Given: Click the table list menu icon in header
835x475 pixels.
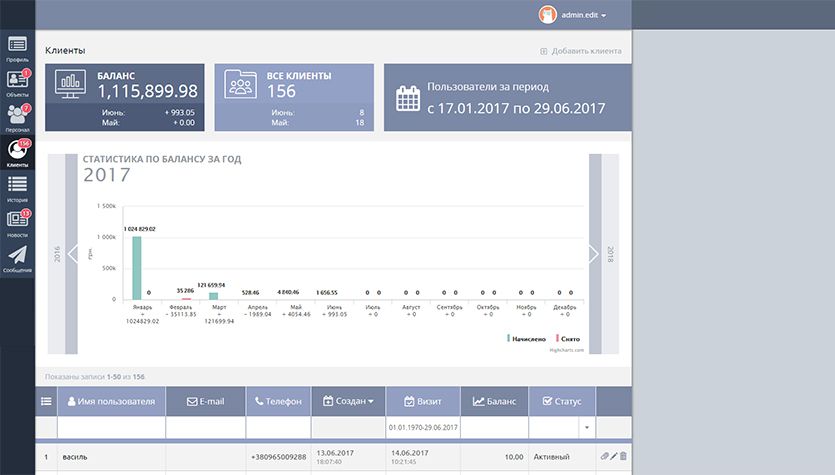Looking at the screenshot, I should pyautogui.click(x=46, y=402).
